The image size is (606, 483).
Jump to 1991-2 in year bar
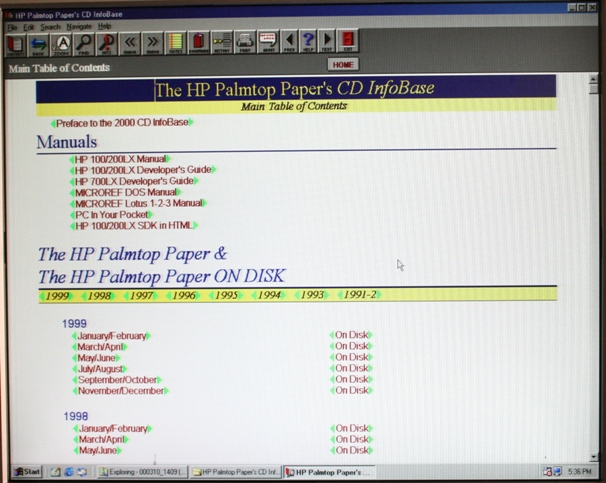(359, 295)
